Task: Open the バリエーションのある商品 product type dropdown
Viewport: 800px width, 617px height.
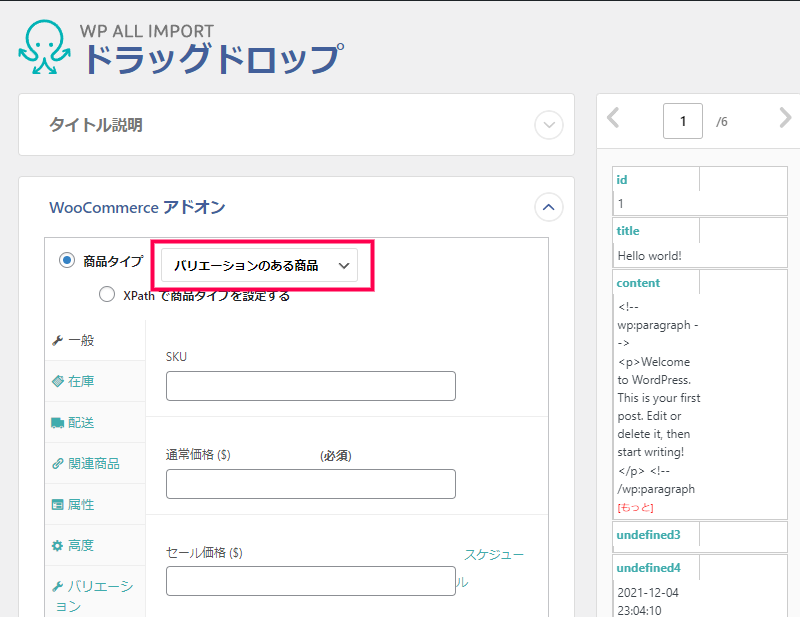Action: (x=259, y=265)
